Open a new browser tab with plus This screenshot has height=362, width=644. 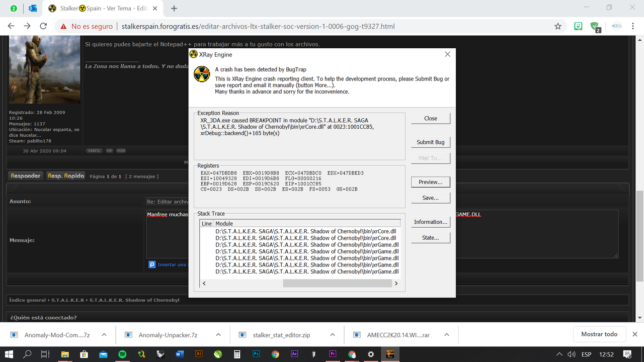click(x=174, y=9)
